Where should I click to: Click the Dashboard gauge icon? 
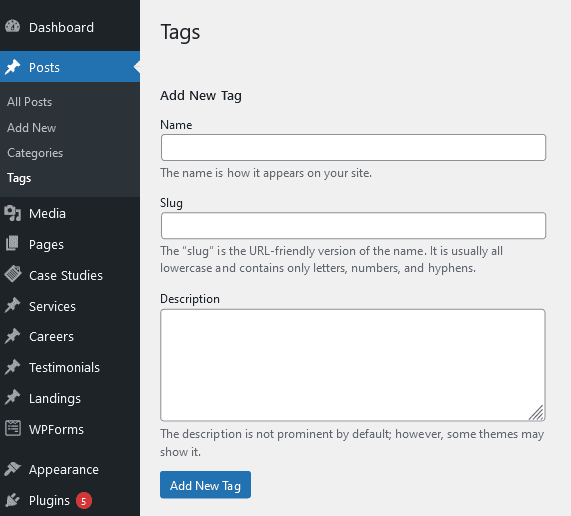(13, 27)
